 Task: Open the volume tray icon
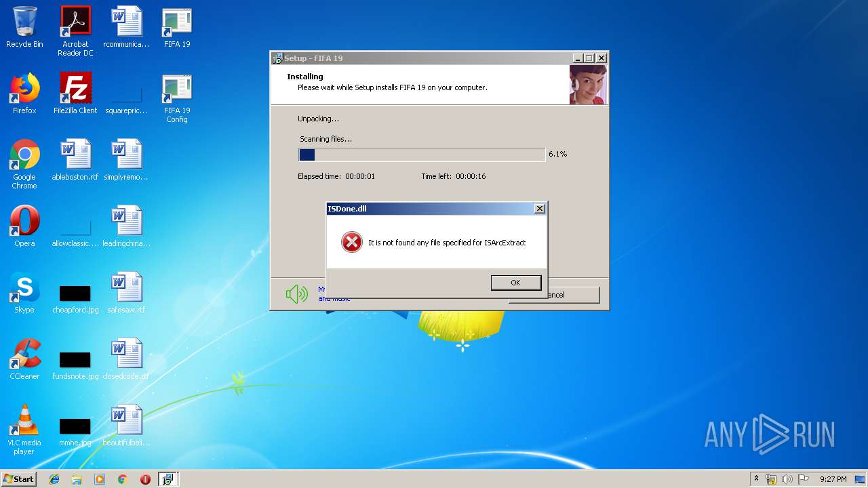click(787, 479)
